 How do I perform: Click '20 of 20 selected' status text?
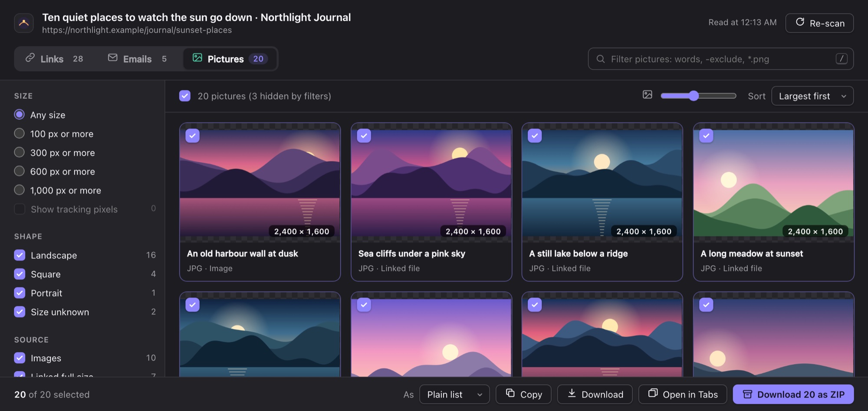[x=52, y=395]
